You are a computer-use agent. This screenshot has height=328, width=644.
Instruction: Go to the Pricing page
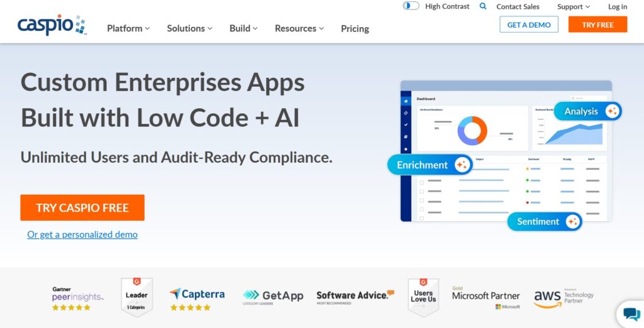point(355,29)
